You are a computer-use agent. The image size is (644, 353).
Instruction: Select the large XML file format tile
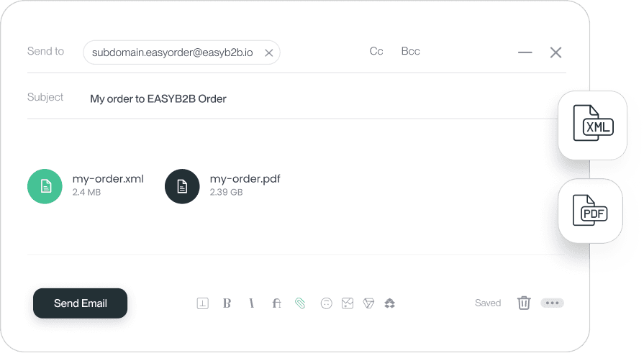pyautogui.click(x=592, y=125)
